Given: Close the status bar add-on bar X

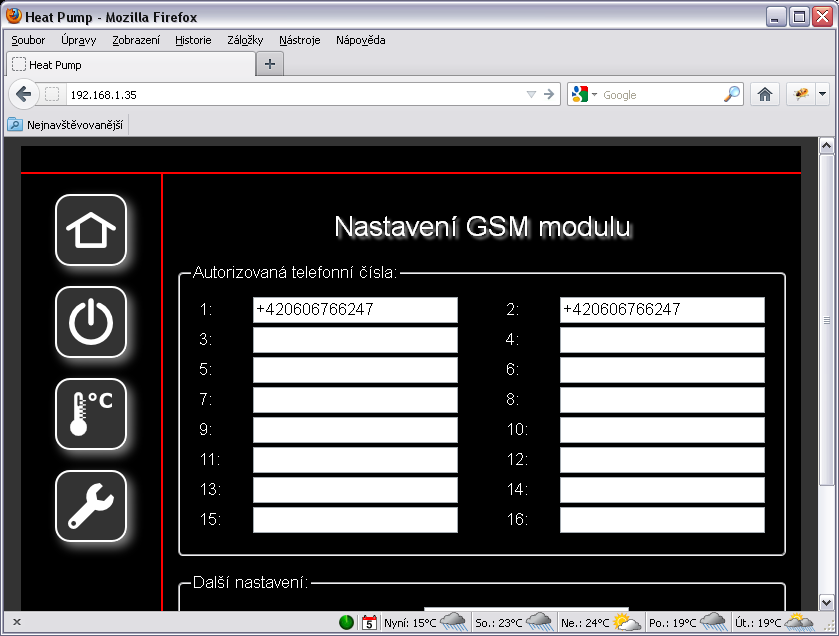Looking at the screenshot, I should click(17, 622).
